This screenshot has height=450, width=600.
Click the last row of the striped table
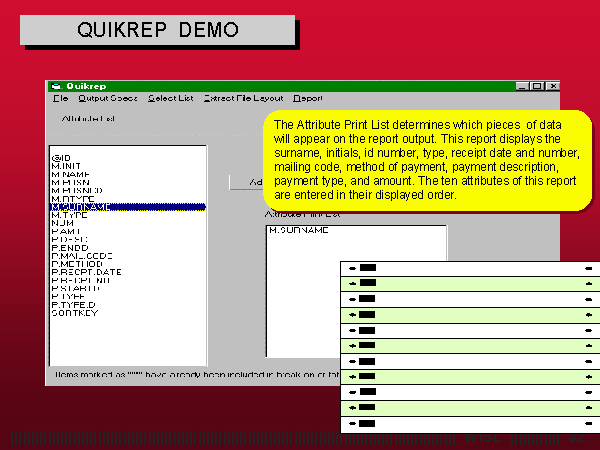(469, 424)
